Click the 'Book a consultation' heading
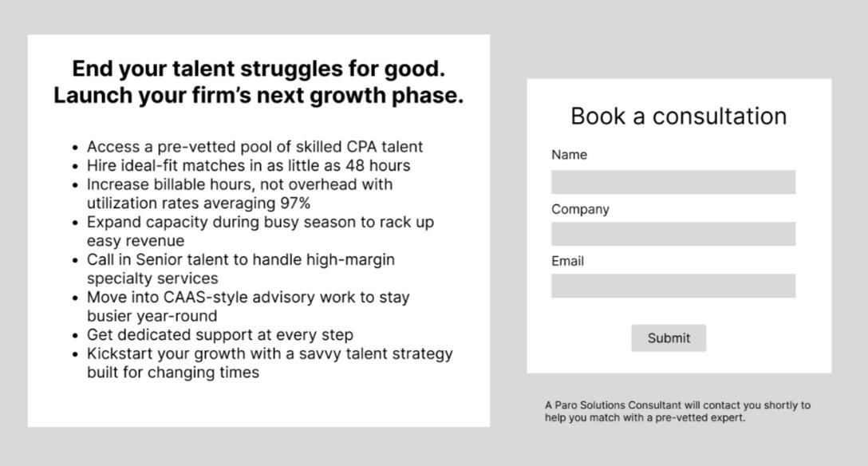The height and width of the screenshot is (466, 868). click(678, 116)
